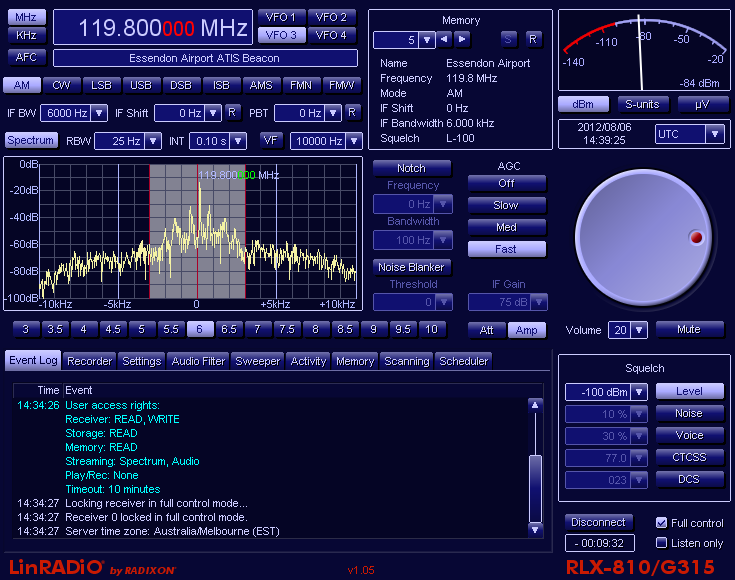Open INT 0.10 s dropdown

pos(238,141)
